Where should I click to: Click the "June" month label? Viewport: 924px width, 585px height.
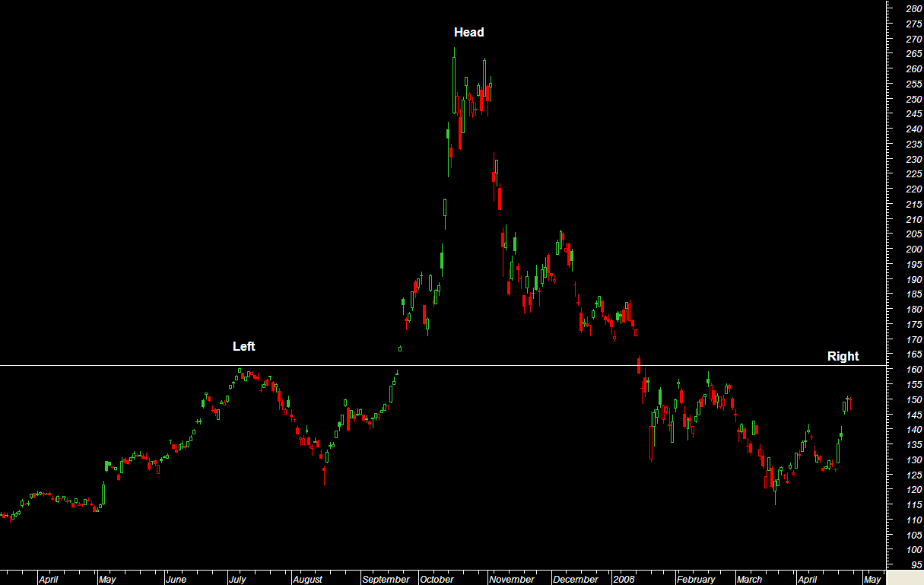point(176,579)
